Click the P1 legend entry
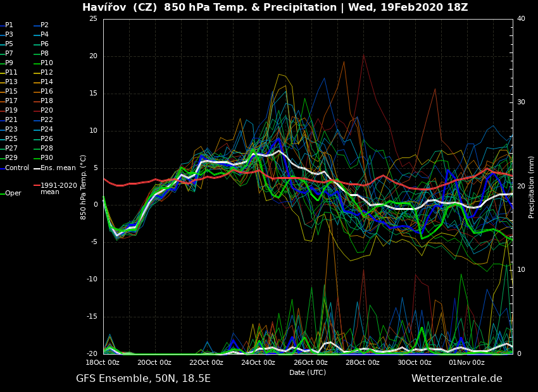 [9, 25]
